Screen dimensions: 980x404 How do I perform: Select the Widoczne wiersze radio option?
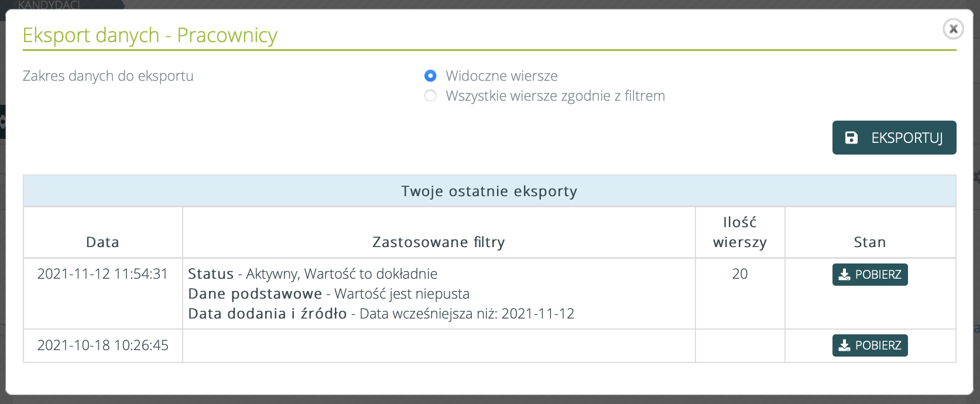point(430,76)
